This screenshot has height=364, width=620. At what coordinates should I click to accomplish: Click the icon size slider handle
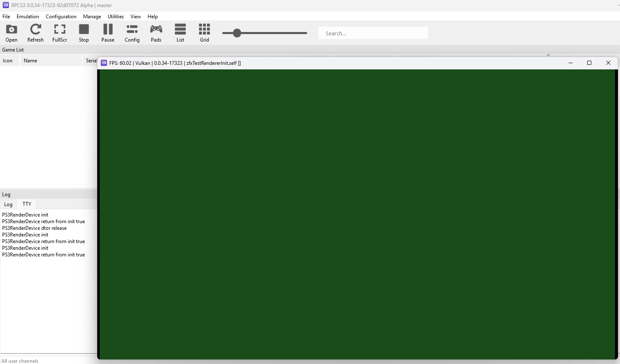(x=237, y=33)
